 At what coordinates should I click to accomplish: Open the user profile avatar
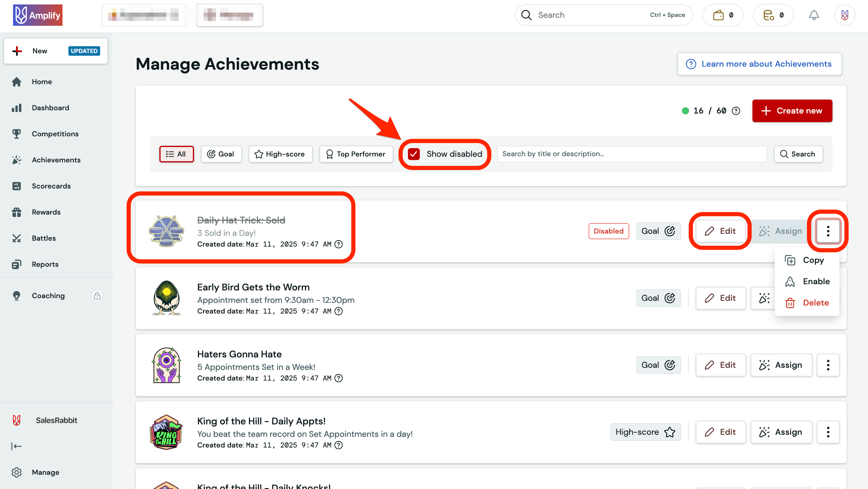pos(844,15)
